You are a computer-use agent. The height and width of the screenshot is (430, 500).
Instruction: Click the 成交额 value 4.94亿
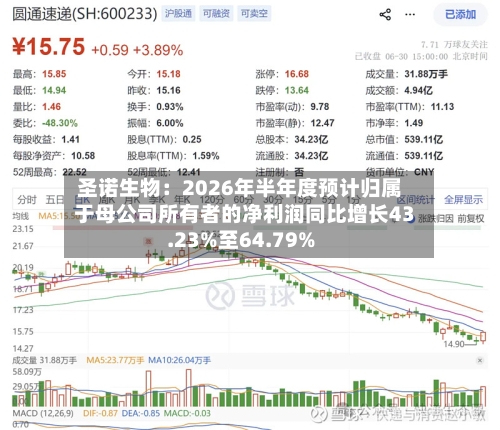click(x=418, y=90)
